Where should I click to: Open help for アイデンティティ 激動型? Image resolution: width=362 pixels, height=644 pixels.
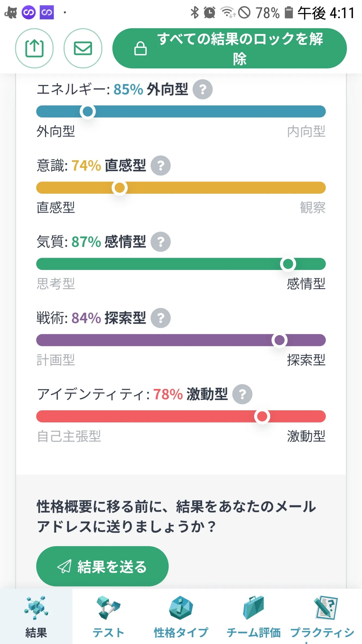[x=242, y=394]
